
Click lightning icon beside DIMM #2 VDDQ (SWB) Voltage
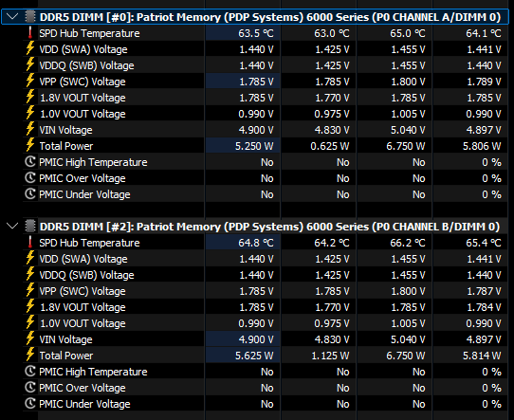(x=30, y=274)
